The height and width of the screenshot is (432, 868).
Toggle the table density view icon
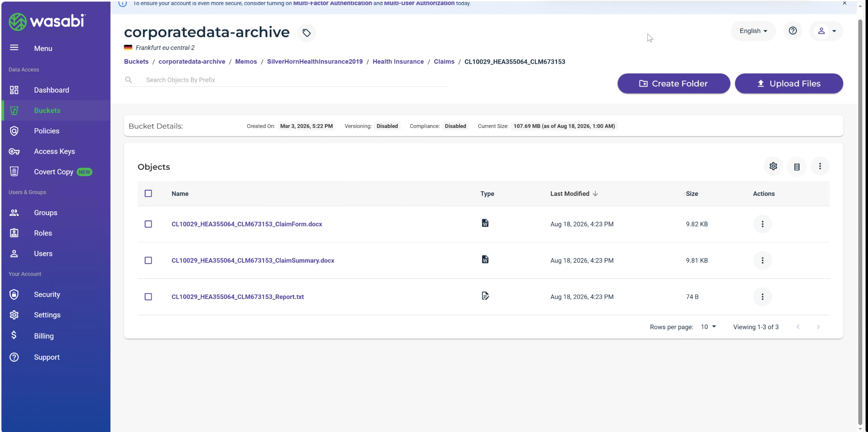[x=796, y=167]
